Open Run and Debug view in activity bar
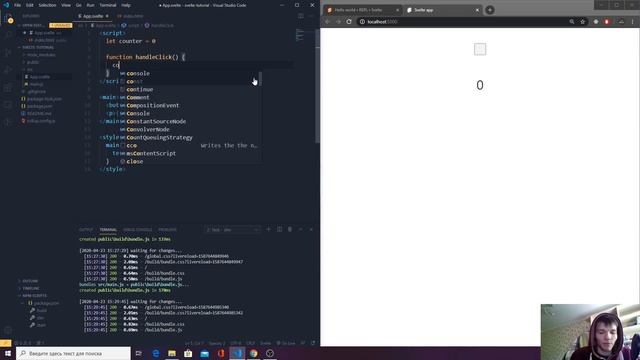 (x=8, y=70)
